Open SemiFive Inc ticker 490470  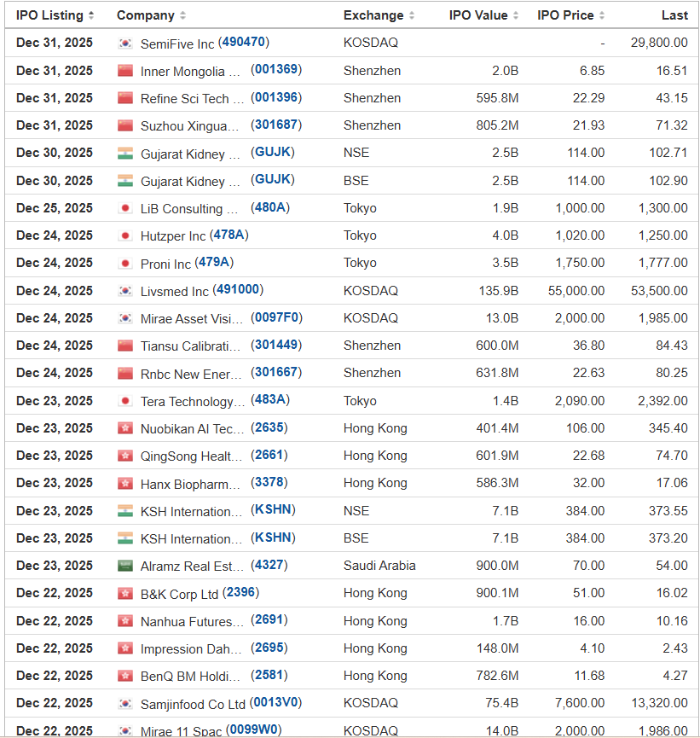coord(244,42)
